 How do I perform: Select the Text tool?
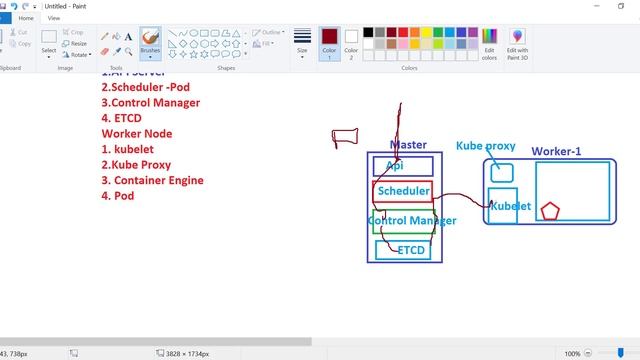(x=128, y=37)
